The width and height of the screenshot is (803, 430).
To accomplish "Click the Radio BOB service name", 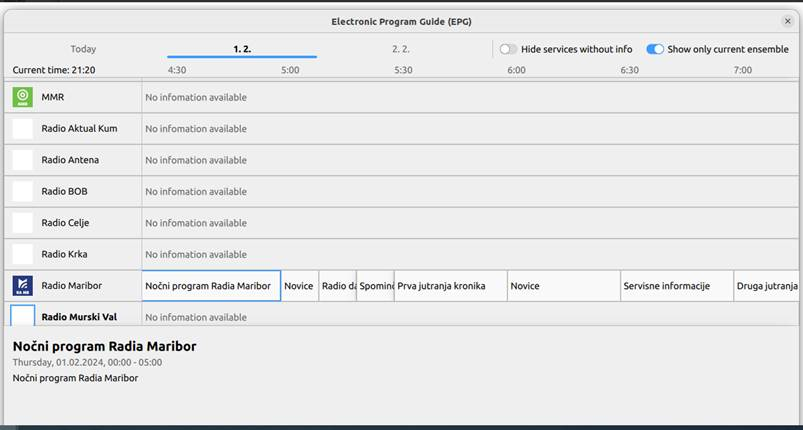I will click(65, 191).
